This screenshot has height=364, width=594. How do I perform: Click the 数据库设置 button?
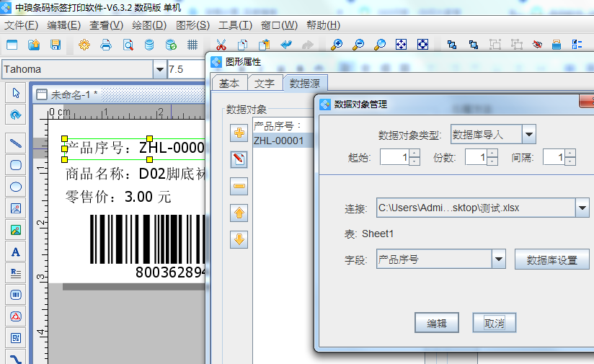coord(552,259)
